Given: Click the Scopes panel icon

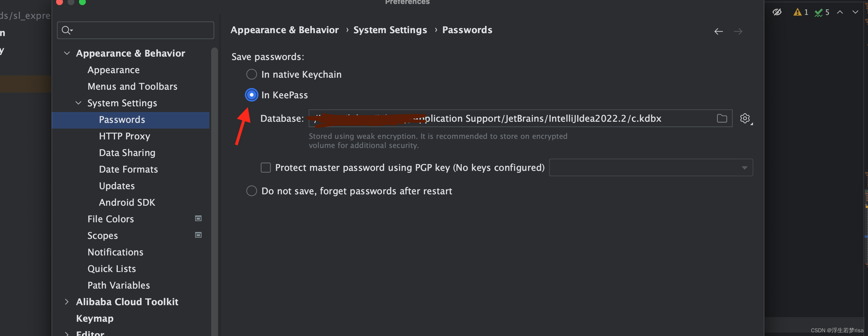Looking at the screenshot, I should tap(198, 235).
